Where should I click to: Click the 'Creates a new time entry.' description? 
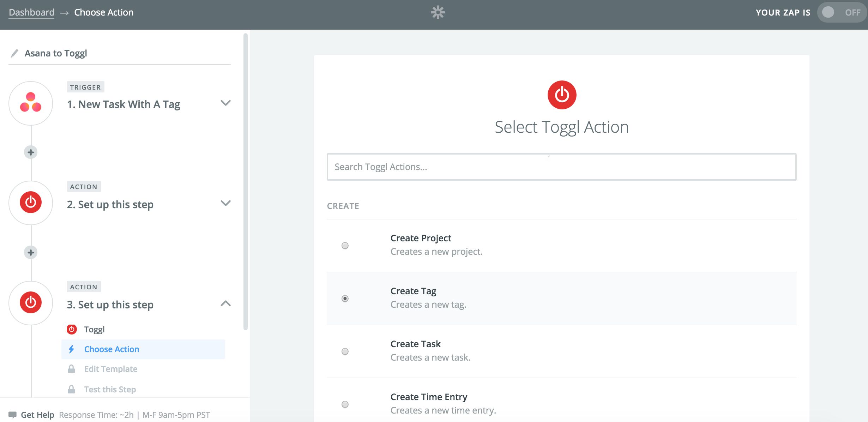coord(443,410)
